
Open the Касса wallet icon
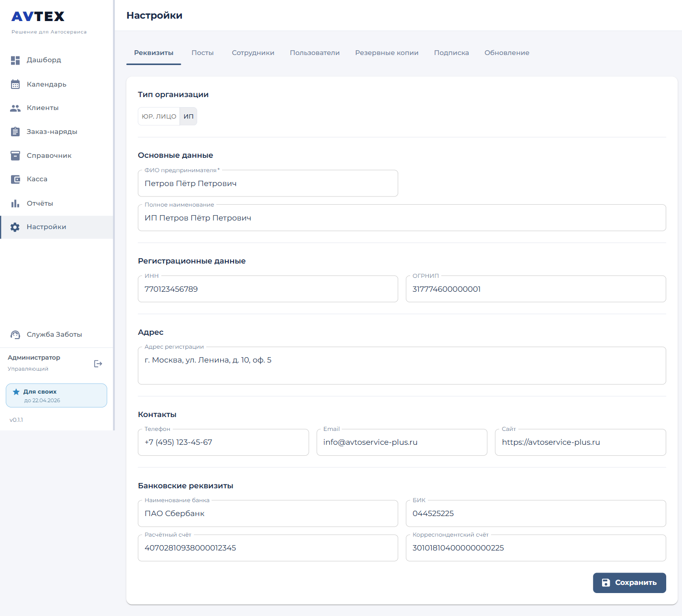coord(15,179)
